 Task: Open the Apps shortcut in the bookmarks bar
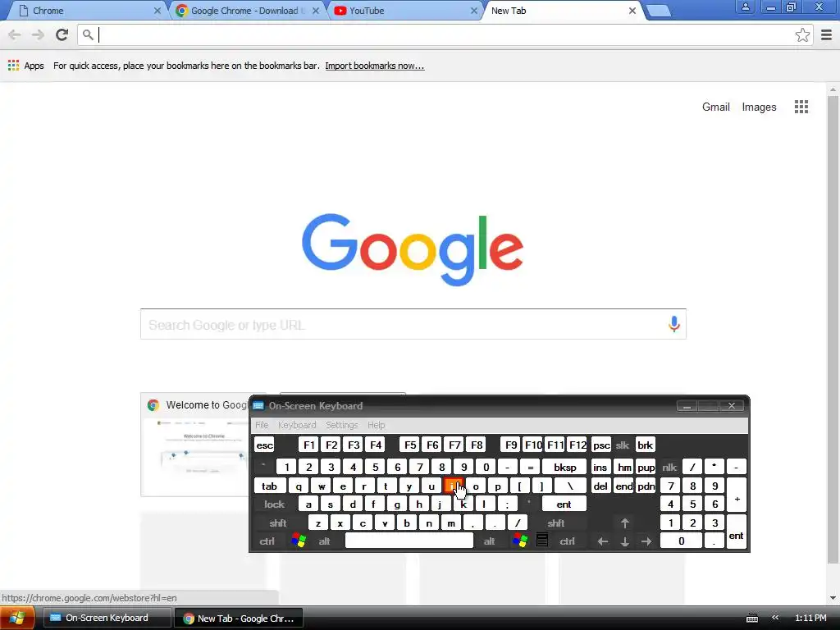[25, 66]
